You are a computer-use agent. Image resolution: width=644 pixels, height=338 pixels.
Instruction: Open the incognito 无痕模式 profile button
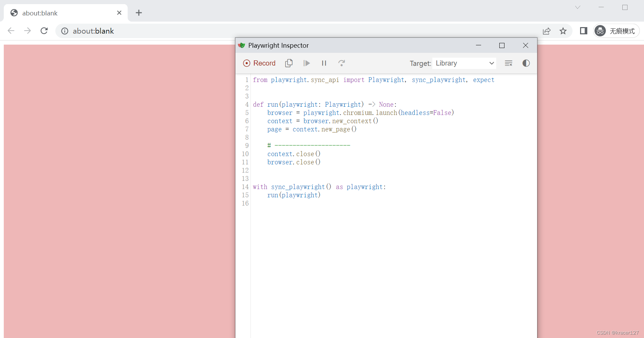tap(617, 31)
